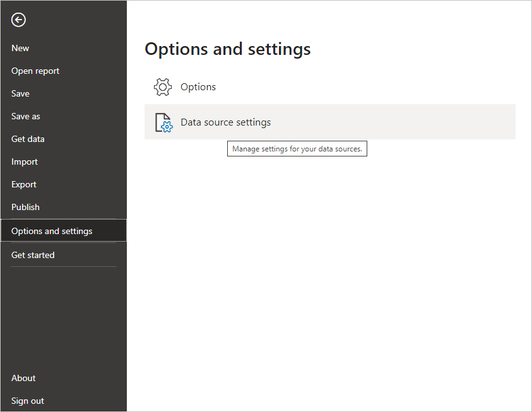Open the Options settings page

click(x=199, y=86)
